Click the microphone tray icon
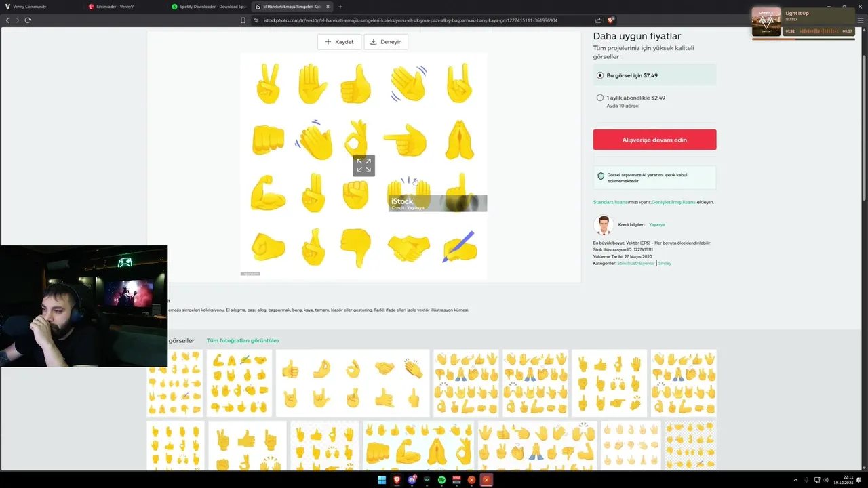868x488 pixels. pos(806,480)
